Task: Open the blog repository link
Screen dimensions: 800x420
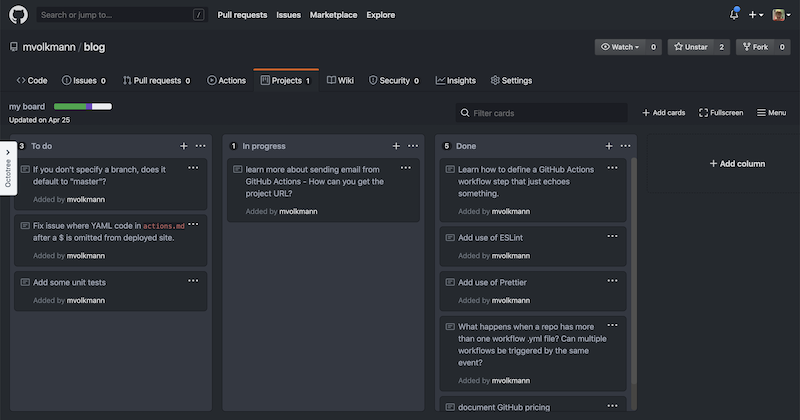Action: tap(94, 47)
